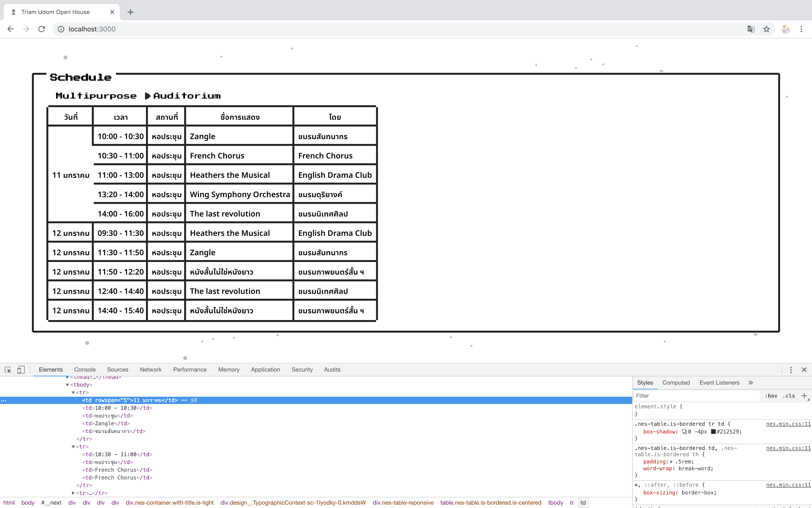Open the Performance tab
The width and height of the screenshot is (812, 508).
(190, 370)
